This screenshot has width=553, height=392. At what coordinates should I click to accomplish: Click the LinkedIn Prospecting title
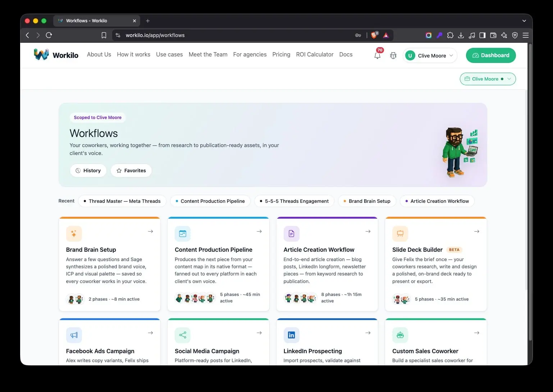[x=313, y=351]
